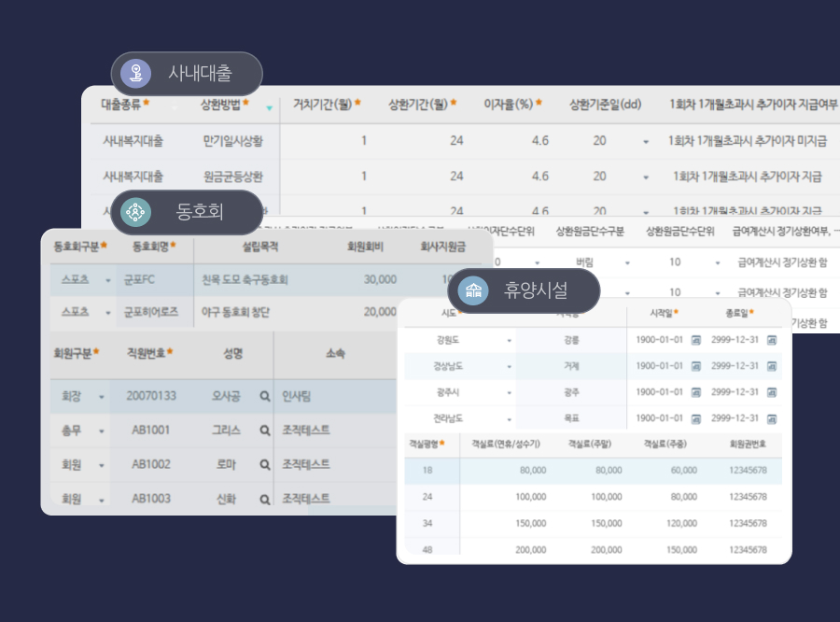
Task: Click the calendar icon in the 광주시 row
Action: pyautogui.click(x=697, y=390)
